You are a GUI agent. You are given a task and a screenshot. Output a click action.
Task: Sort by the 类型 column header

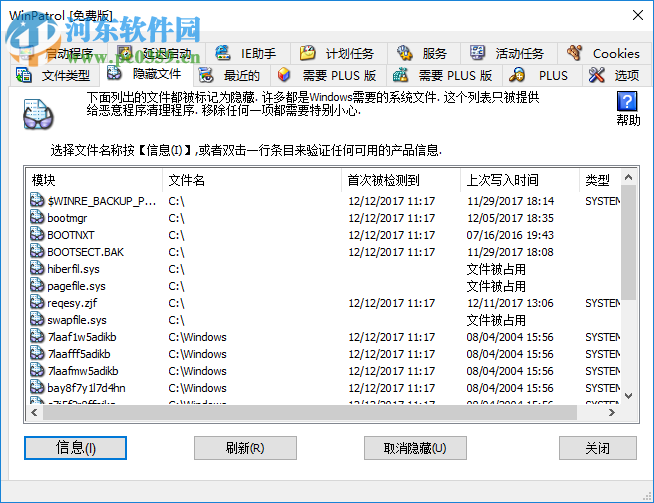point(600,180)
